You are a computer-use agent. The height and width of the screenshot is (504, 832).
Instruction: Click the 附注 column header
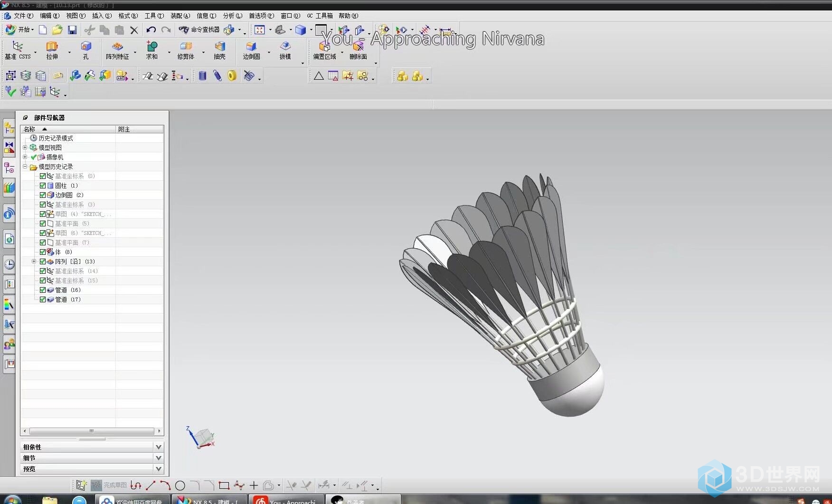pyautogui.click(x=140, y=129)
